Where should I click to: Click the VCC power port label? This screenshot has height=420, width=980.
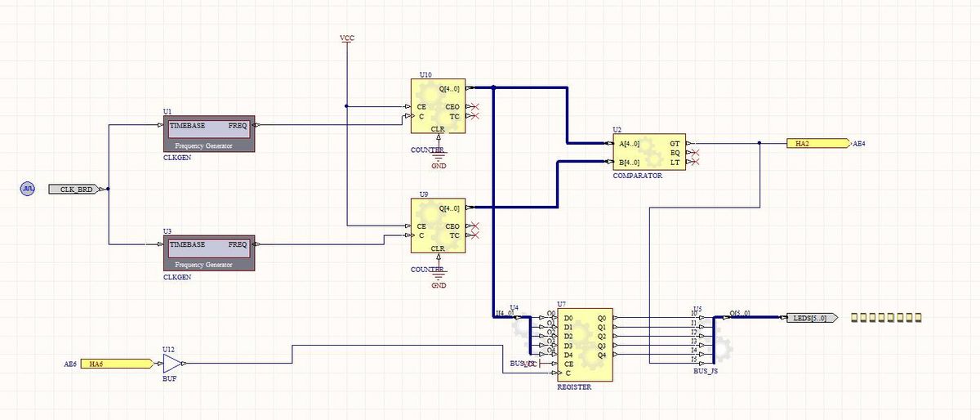tap(347, 38)
